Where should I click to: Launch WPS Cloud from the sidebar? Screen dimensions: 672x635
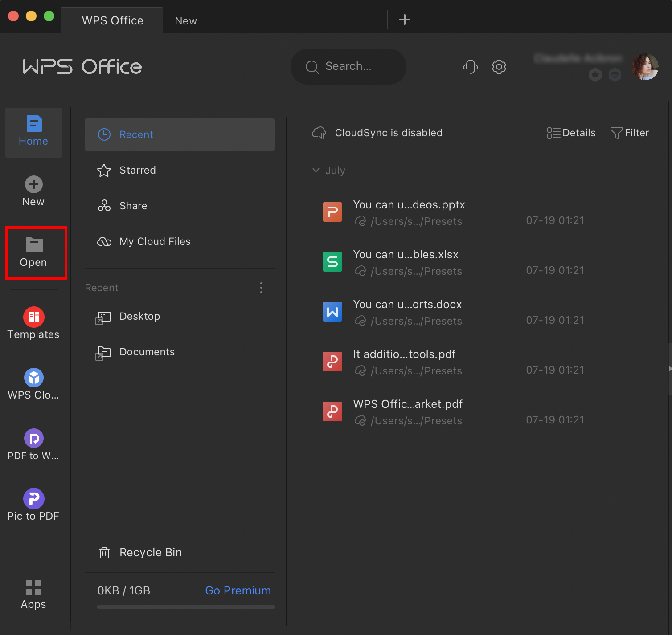34,384
